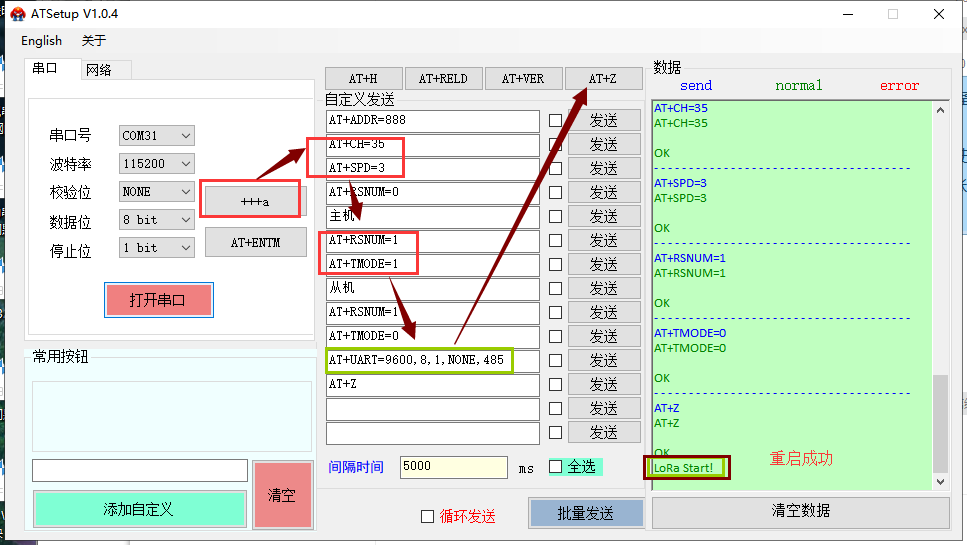Click the AT+H command button
This screenshot has height=545, width=967.
(363, 78)
